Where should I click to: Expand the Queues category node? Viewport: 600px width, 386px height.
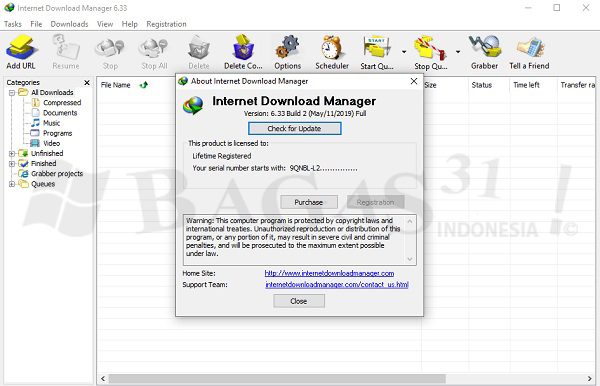point(12,184)
